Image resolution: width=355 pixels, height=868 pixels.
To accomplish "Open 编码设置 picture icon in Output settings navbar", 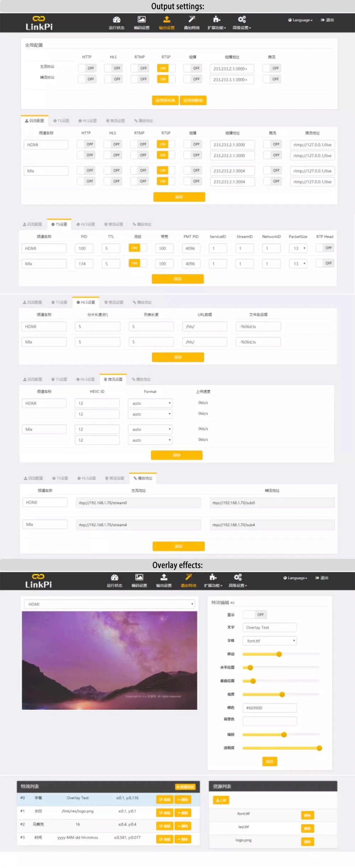I will pyautogui.click(x=142, y=20).
